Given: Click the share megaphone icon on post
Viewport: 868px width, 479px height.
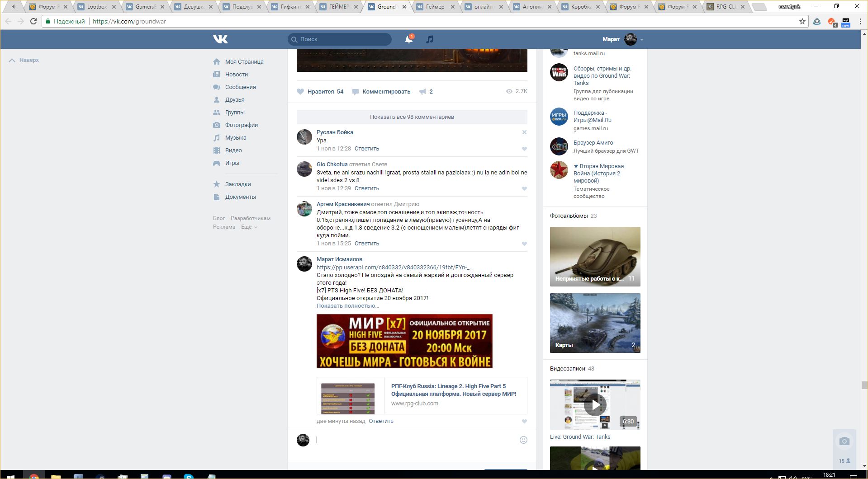Looking at the screenshot, I should 422,92.
